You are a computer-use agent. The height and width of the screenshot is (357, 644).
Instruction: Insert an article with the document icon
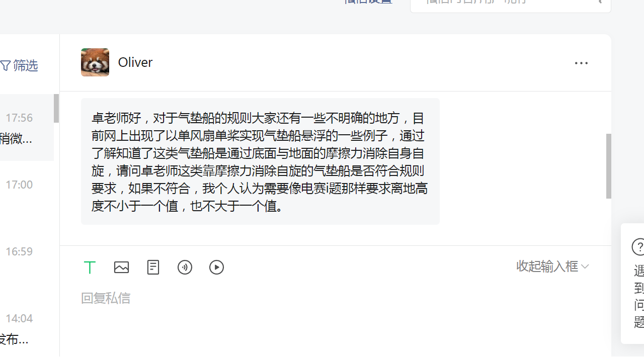click(153, 267)
